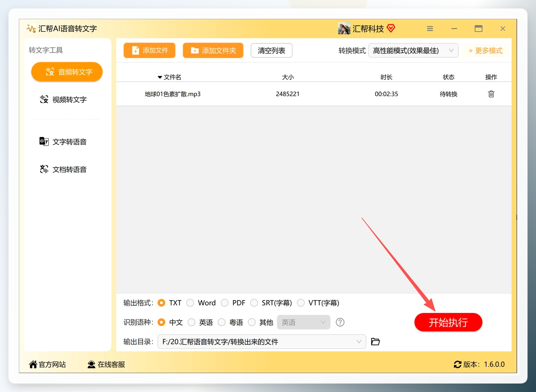This screenshot has height=392, width=536.
Task: Click the 待转换 status cell
Action: coord(449,94)
